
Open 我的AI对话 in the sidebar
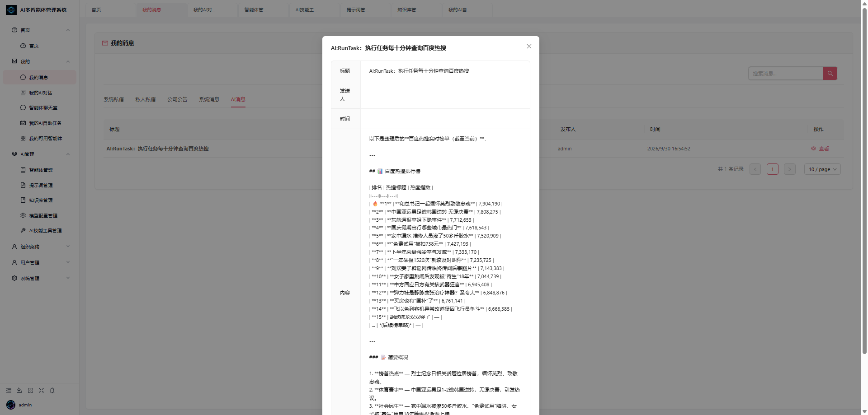[x=39, y=93]
